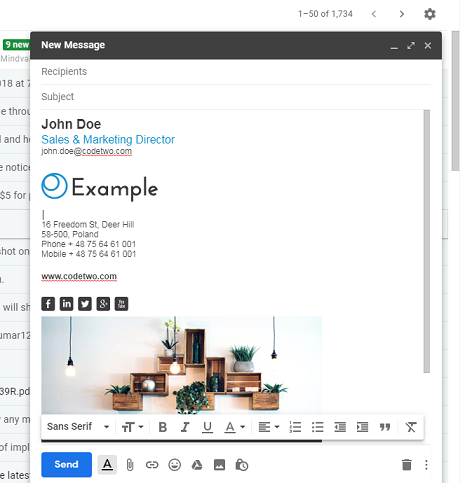The width and height of the screenshot is (465, 483).
Task: Insert photo with the image icon
Action: tap(219, 465)
